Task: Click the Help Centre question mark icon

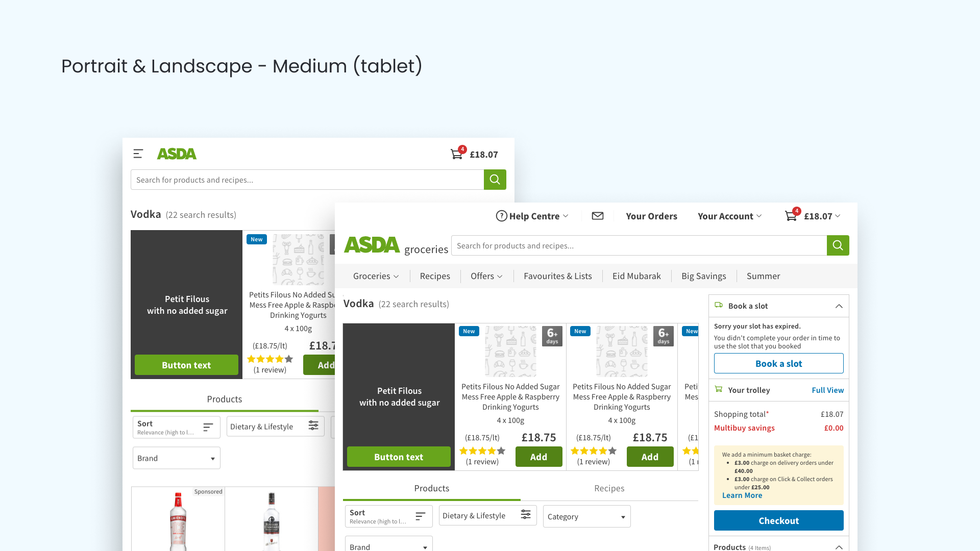Action: [x=501, y=216]
